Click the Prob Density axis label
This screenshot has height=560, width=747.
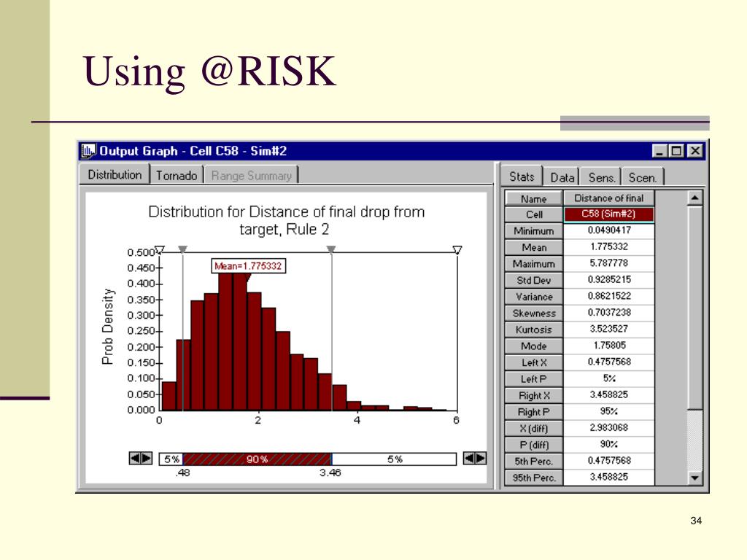108,327
